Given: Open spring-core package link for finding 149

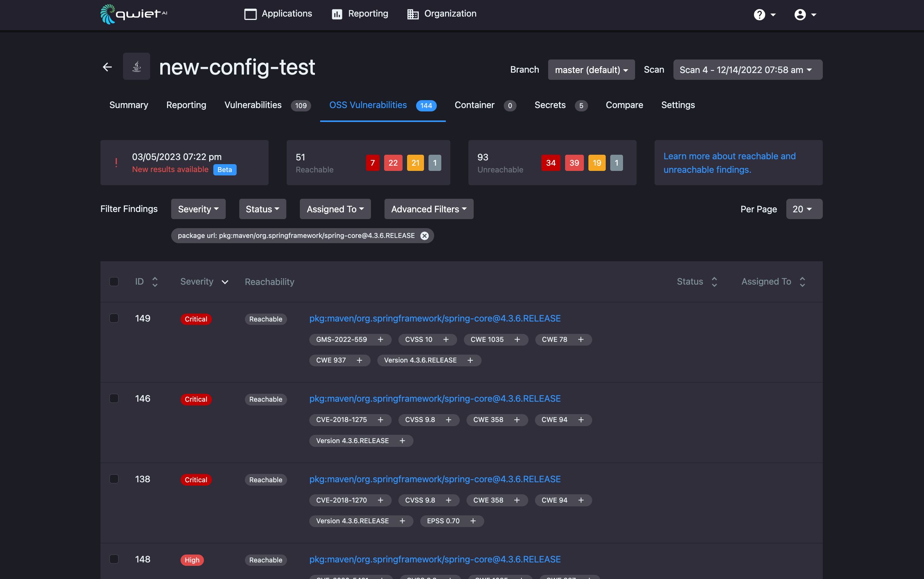Looking at the screenshot, I should [x=435, y=318].
